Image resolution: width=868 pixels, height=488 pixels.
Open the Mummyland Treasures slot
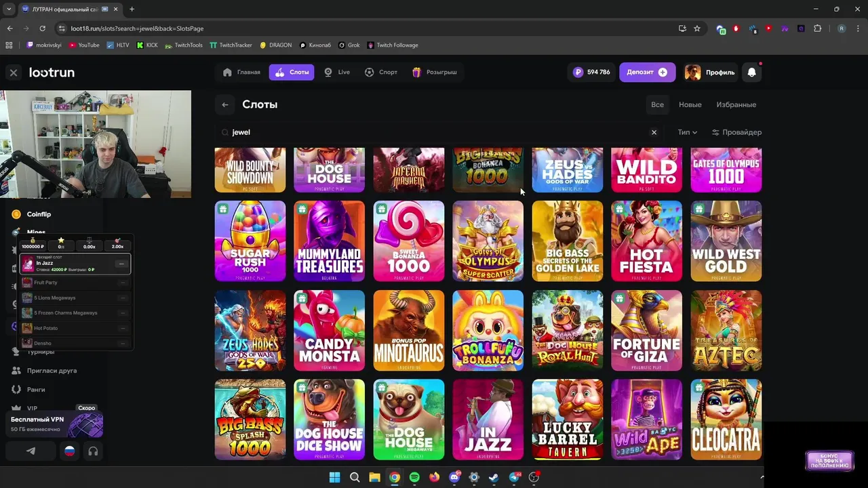pos(330,241)
